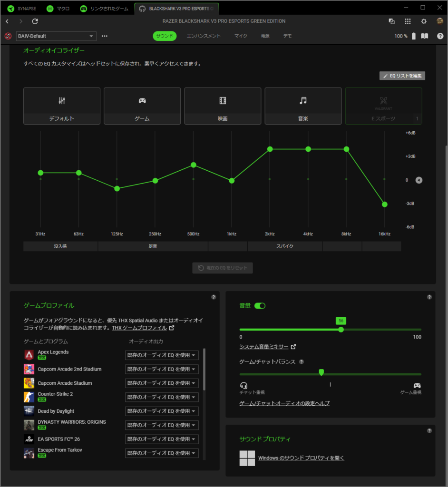
Task: Open Windows のサウンド プロパティを開く link
Action: pos(301,458)
